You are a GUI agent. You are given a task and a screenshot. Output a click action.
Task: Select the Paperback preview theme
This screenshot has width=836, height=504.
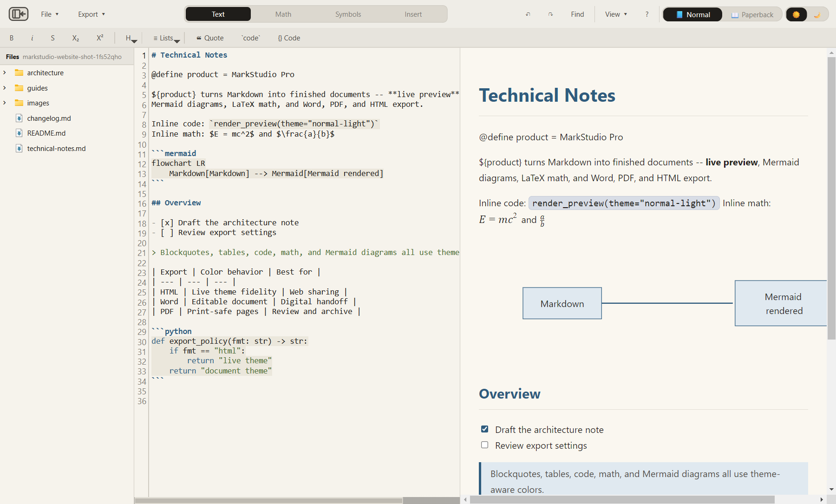[x=752, y=14]
